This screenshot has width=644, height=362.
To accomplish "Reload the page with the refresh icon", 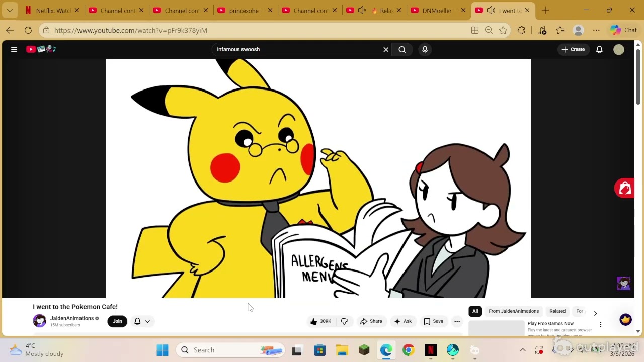I will click(x=28, y=30).
